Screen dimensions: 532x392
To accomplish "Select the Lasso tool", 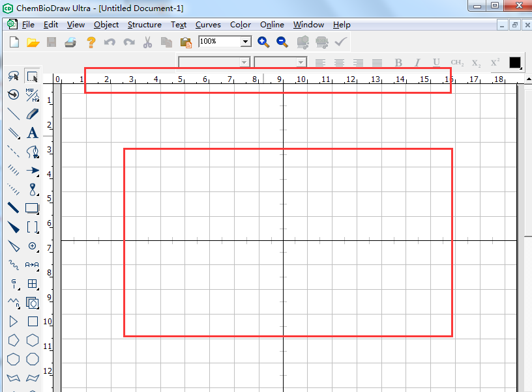I will [14, 76].
